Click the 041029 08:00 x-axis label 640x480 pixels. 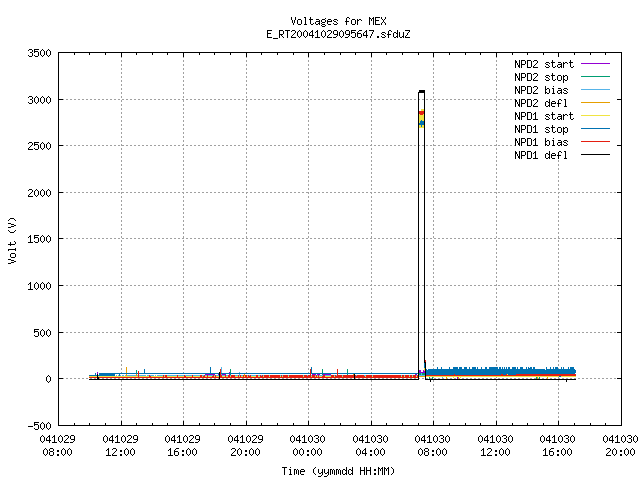58,446
